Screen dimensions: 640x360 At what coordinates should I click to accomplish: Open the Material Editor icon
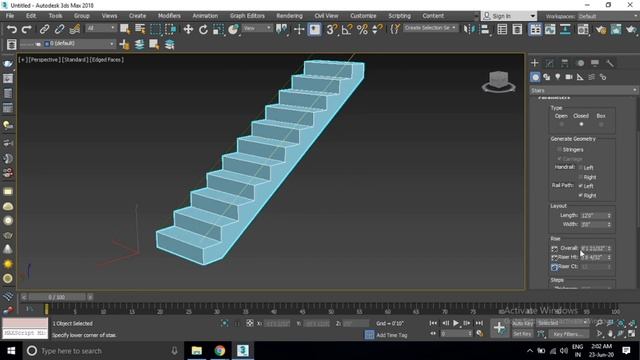(x=583, y=29)
